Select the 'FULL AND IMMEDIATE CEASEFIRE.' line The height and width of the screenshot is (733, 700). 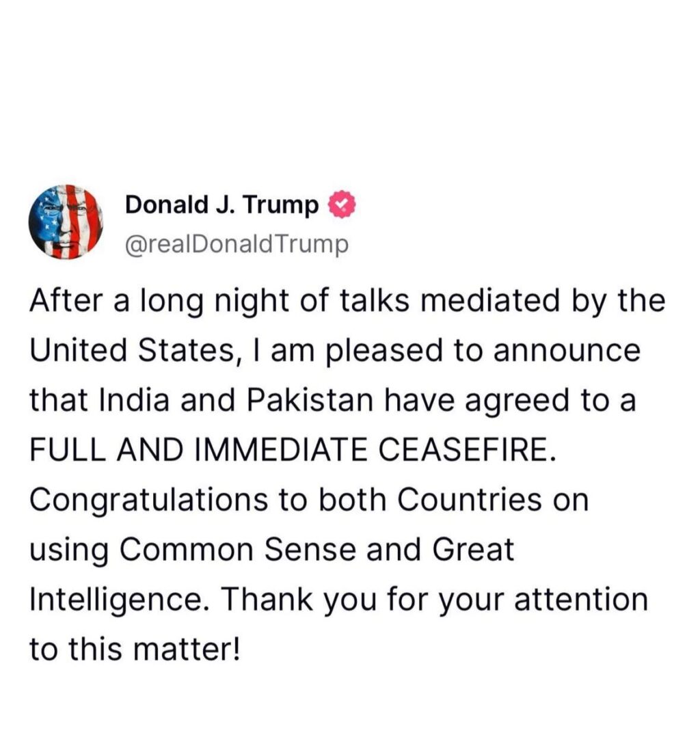(293, 449)
